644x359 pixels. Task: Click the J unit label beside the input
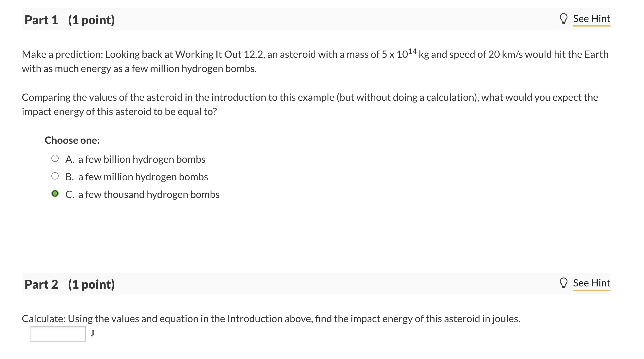(92, 333)
